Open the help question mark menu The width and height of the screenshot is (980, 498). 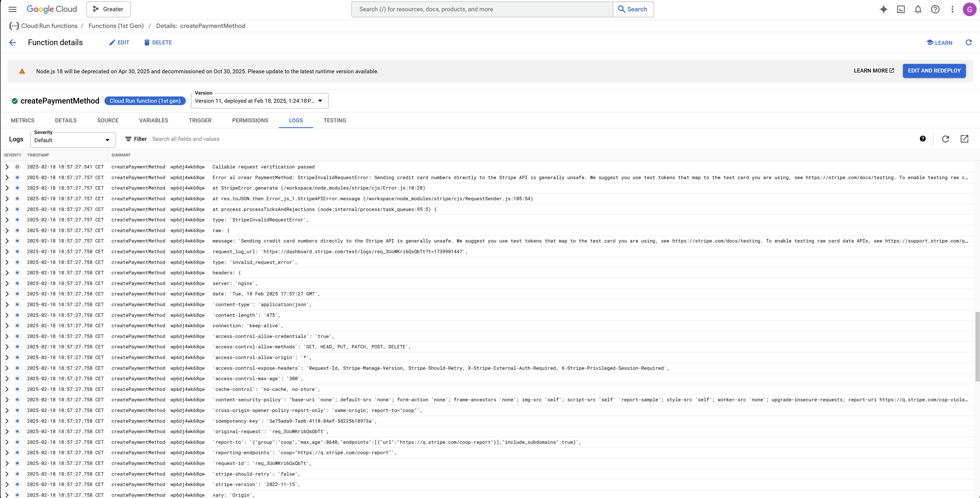tap(935, 9)
